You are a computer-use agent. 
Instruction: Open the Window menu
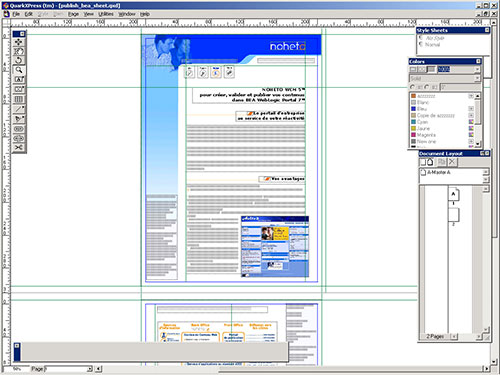(x=127, y=14)
